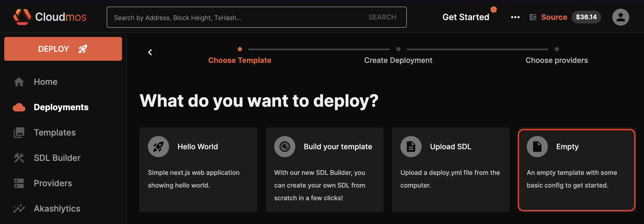Screen dimensions: 644x224
Task: Open Deployments in sidebar
Action: tap(61, 107)
